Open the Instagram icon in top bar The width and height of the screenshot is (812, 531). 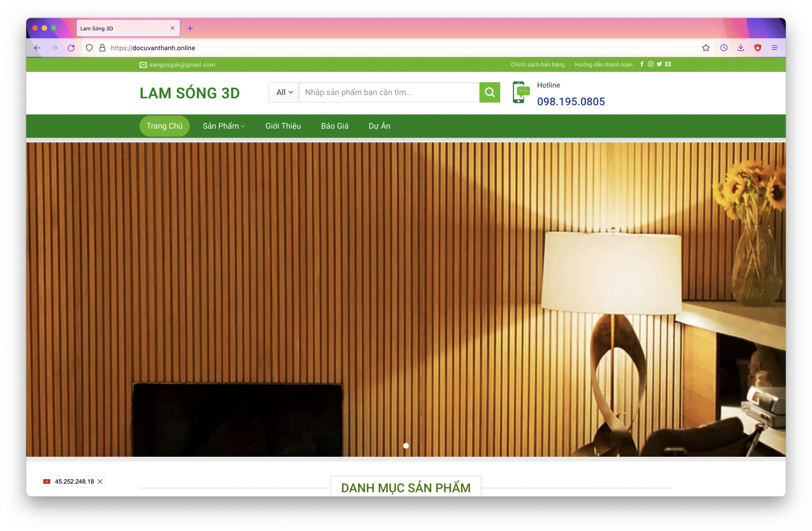pos(650,64)
